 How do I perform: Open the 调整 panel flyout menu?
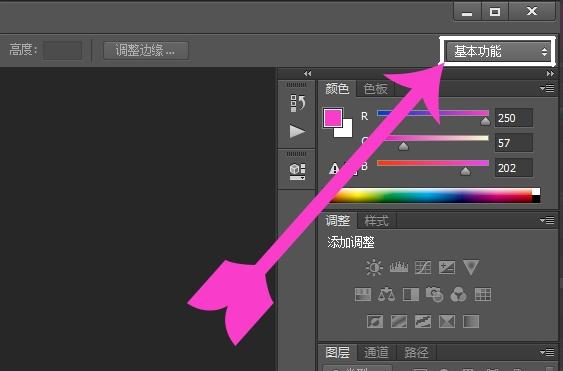tap(547, 220)
